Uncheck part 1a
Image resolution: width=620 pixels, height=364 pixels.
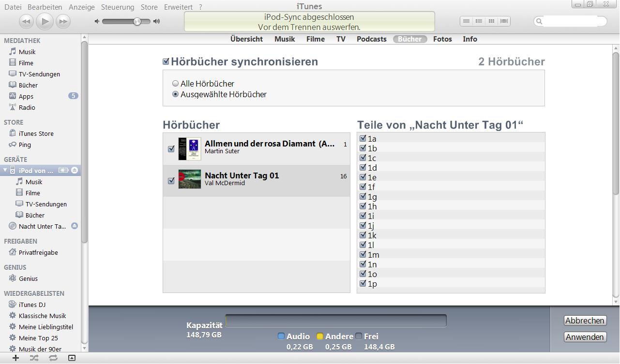(x=363, y=138)
